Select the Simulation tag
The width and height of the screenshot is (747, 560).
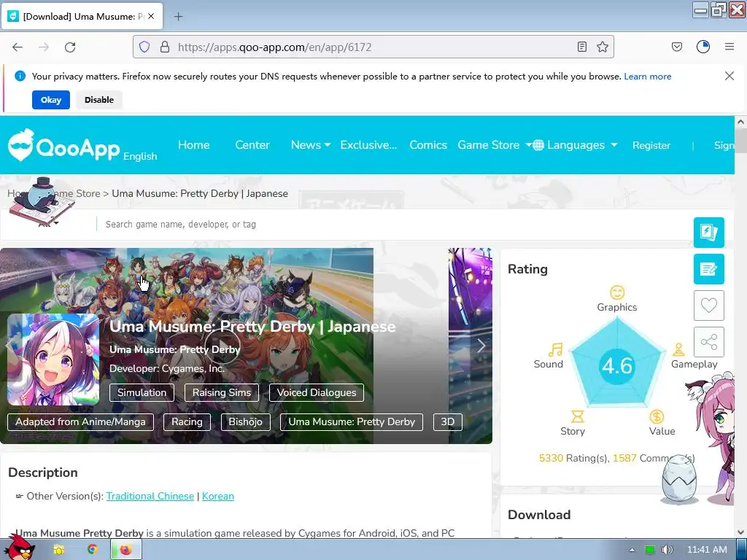(x=142, y=393)
